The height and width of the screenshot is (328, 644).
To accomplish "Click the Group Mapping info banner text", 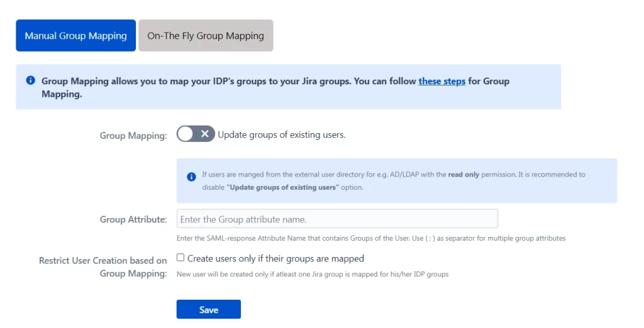I will [x=275, y=87].
